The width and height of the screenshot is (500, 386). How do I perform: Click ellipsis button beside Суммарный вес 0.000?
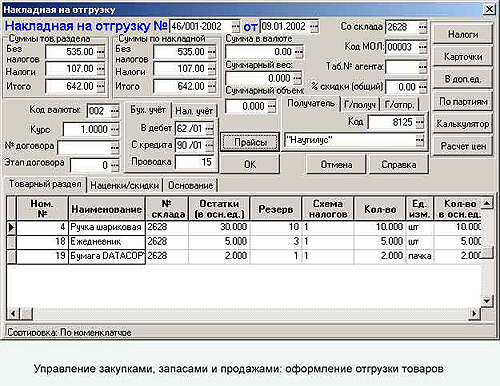click(297, 79)
